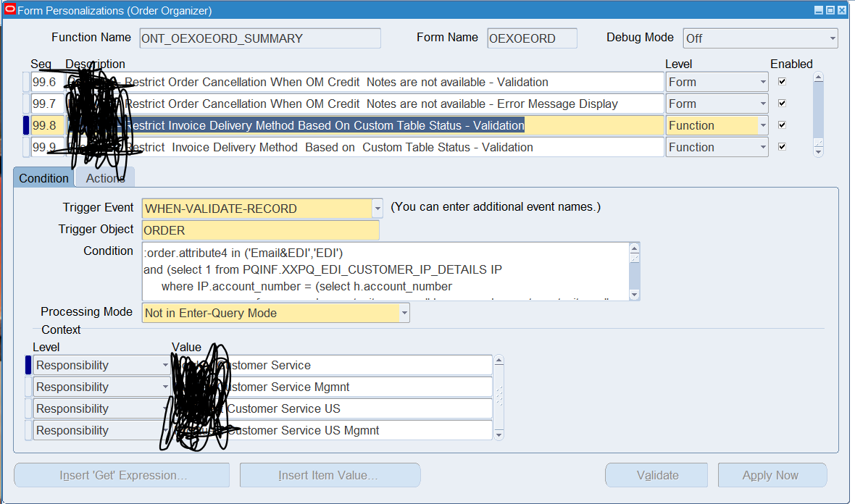The height and width of the screenshot is (504, 855).
Task: Click the scroll-down arrow of the Condition text box
Action: [635, 295]
